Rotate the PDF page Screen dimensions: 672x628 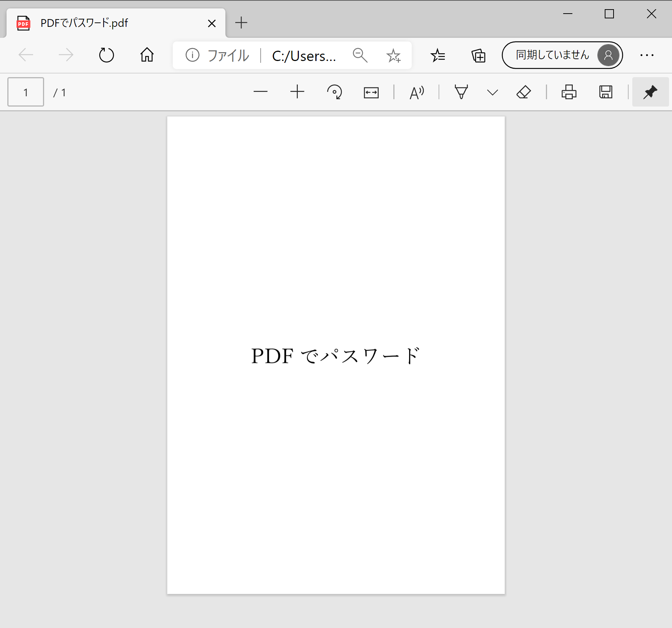pos(335,92)
